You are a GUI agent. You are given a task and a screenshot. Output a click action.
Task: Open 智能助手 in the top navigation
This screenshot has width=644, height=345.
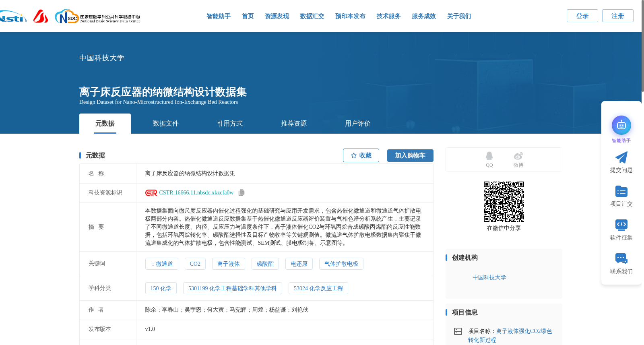pyautogui.click(x=219, y=16)
